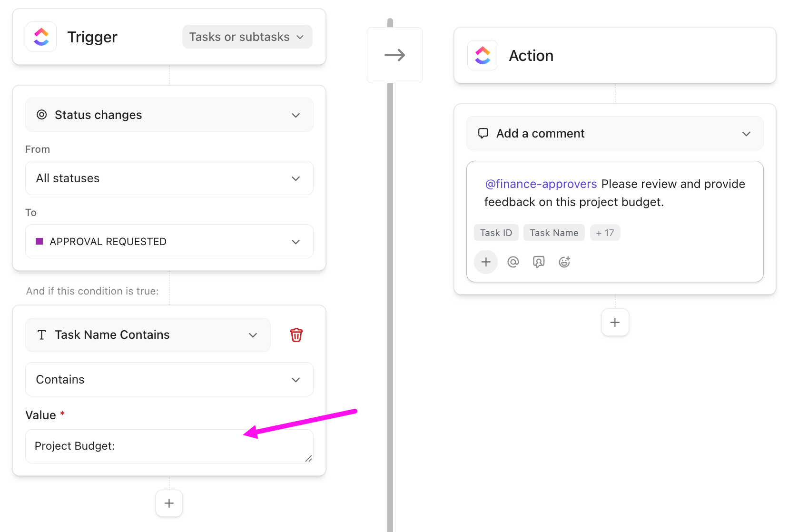Click the plus button inside comment box
The height and width of the screenshot is (532, 788).
486,262
